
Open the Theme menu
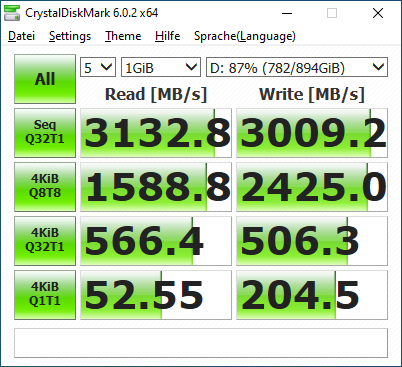(123, 36)
